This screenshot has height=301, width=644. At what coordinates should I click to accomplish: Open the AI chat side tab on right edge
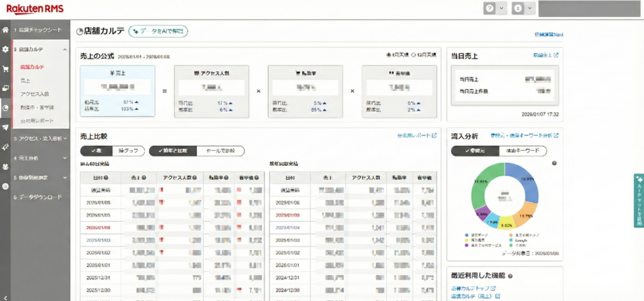(x=638, y=200)
